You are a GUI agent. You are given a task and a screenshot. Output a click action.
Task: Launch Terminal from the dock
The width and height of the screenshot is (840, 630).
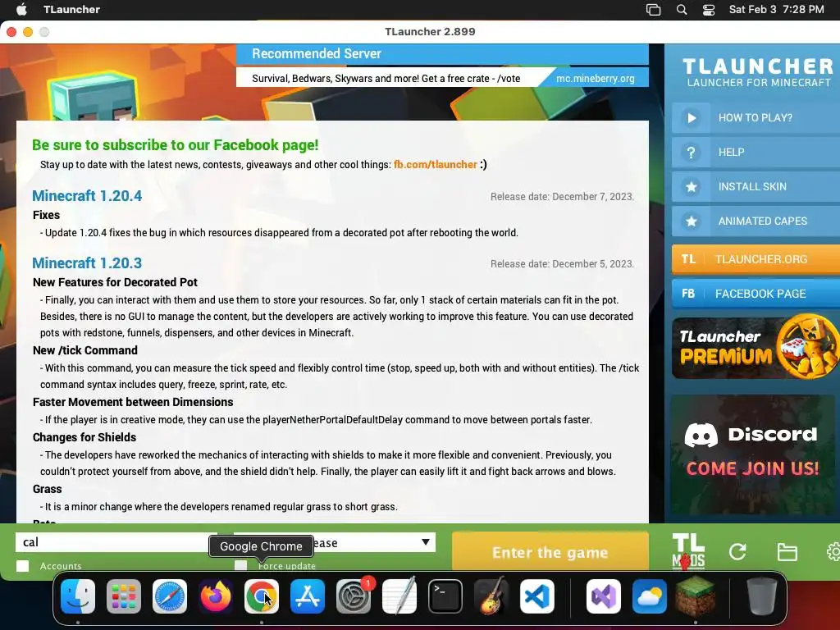(x=445, y=596)
